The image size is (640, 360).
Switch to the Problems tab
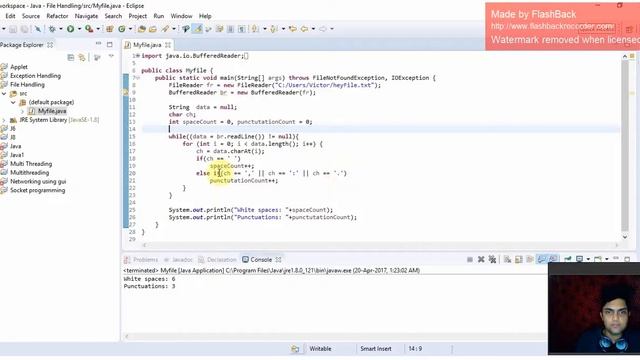tap(141, 260)
